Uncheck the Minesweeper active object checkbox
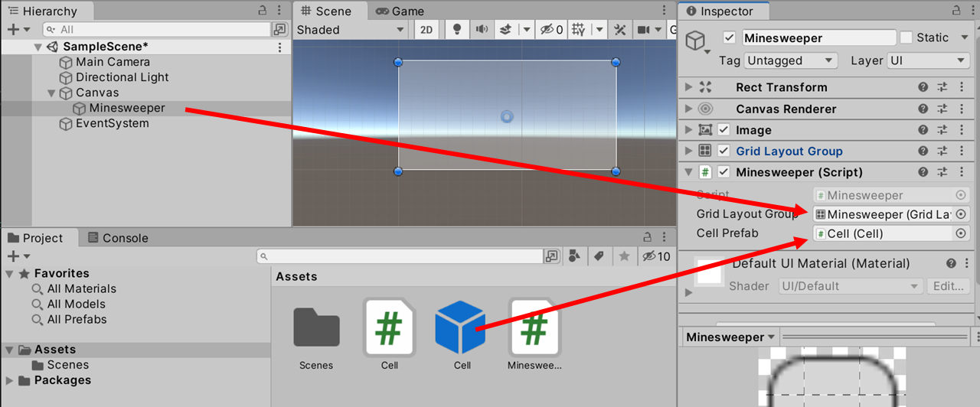Viewport: 980px width, 407px height. [x=730, y=37]
